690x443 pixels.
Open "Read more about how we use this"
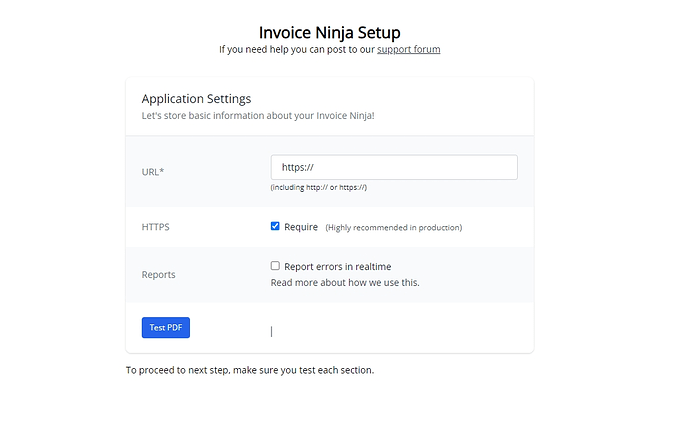click(x=345, y=282)
